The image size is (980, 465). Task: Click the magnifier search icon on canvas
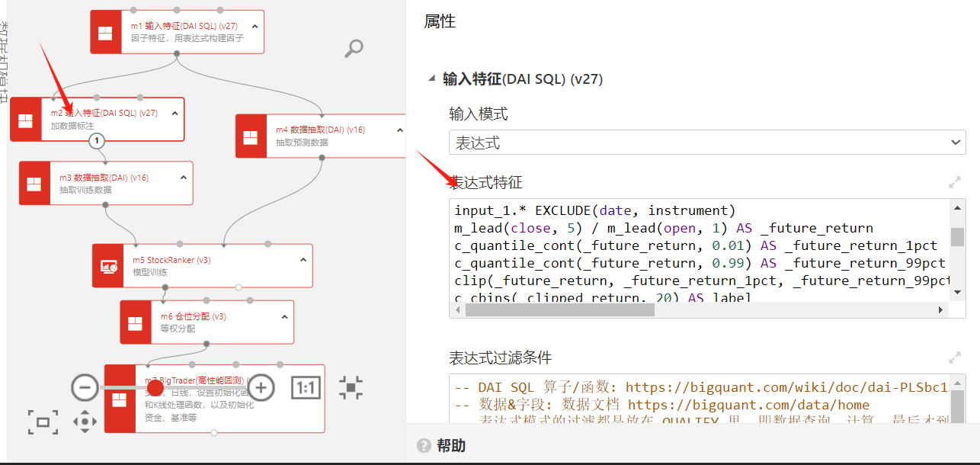(354, 49)
